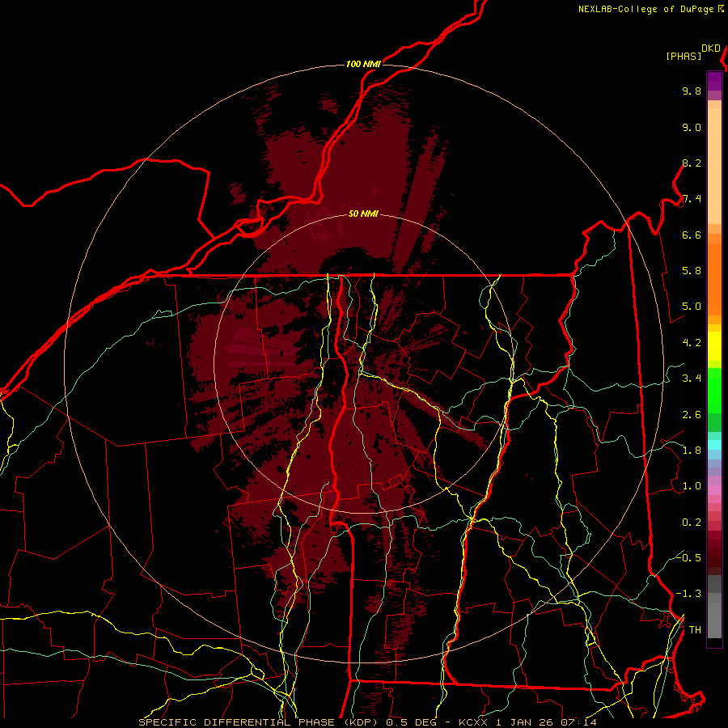Click the -0.5 legend value
The image size is (728, 728).
click(x=688, y=558)
